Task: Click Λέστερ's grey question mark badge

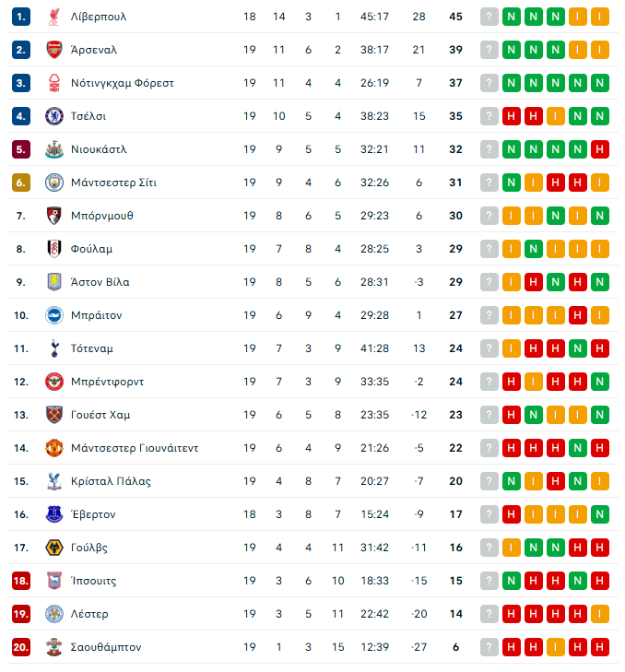Action: (489, 614)
